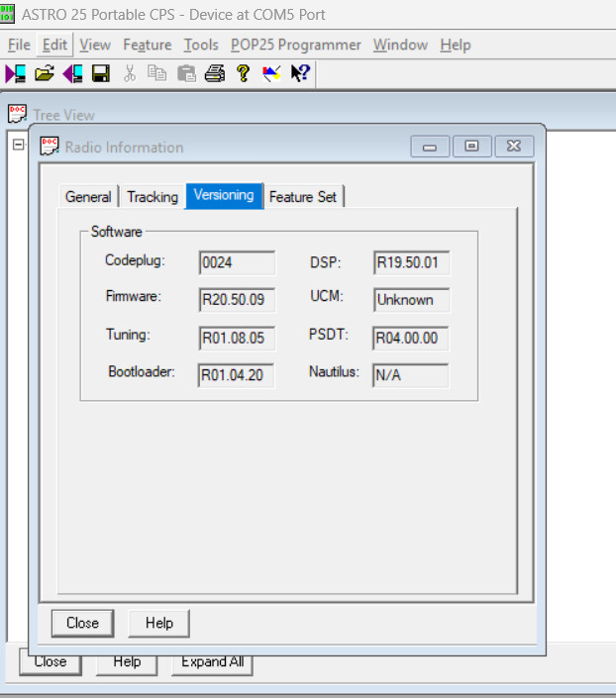The image size is (616, 698).
Task: Click the Firmware version field
Action: (x=237, y=300)
